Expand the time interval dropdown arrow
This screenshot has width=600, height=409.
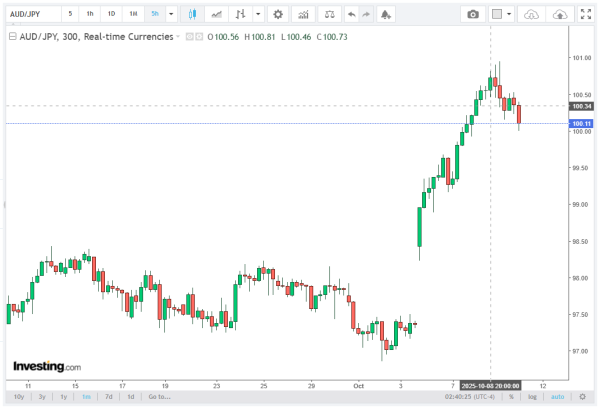tap(171, 15)
